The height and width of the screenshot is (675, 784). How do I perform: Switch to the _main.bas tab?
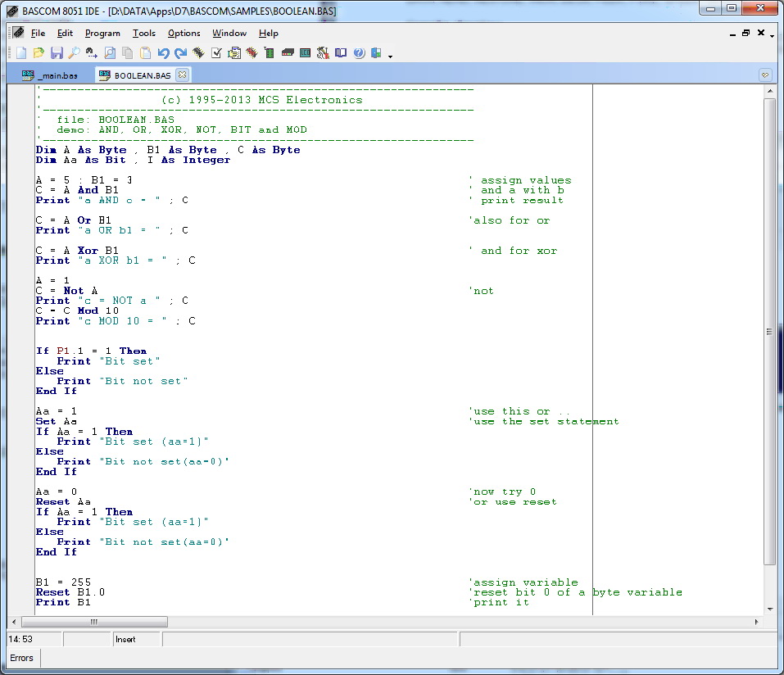pyautogui.click(x=50, y=75)
